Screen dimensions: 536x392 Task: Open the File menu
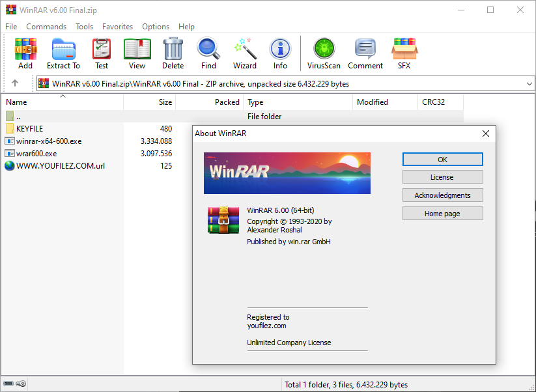(x=11, y=26)
